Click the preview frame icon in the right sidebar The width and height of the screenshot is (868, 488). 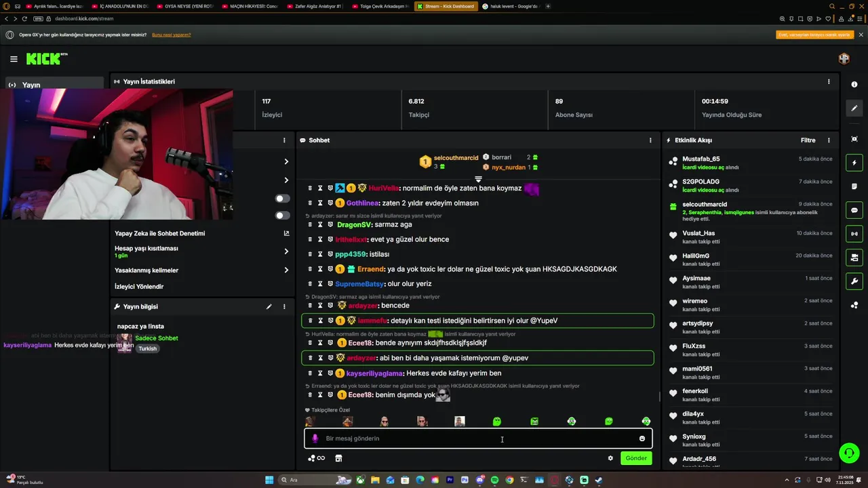854,139
